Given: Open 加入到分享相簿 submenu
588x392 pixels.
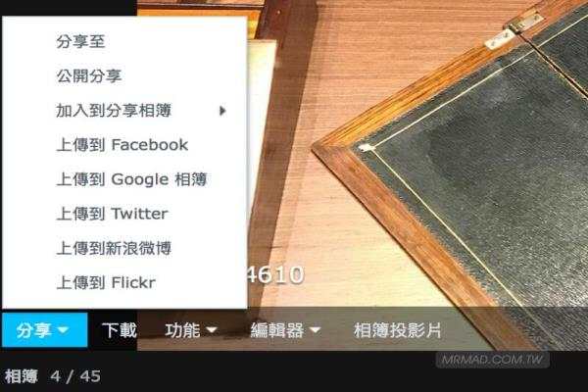Looking at the screenshot, I should tap(124, 111).
